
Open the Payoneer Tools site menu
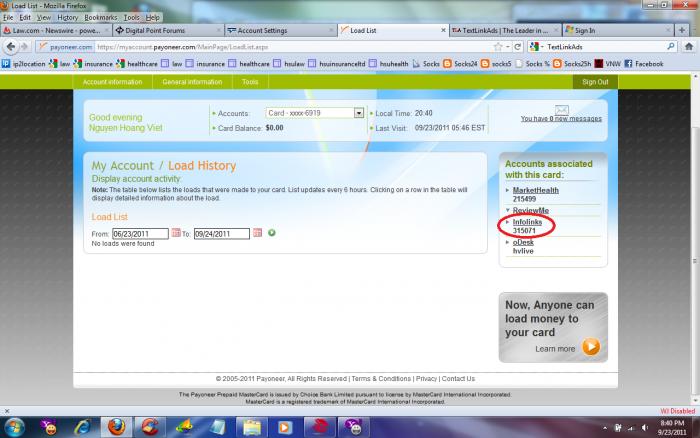(x=250, y=82)
